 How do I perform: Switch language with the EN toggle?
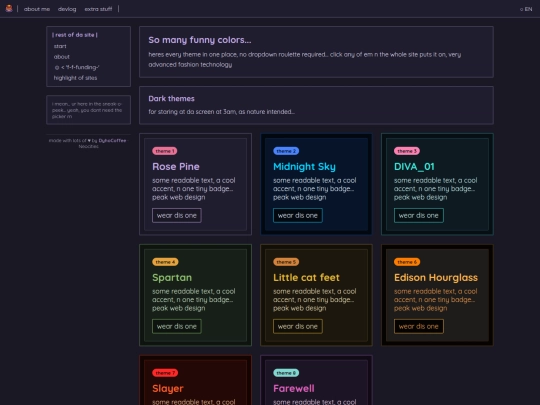pyautogui.click(x=526, y=9)
